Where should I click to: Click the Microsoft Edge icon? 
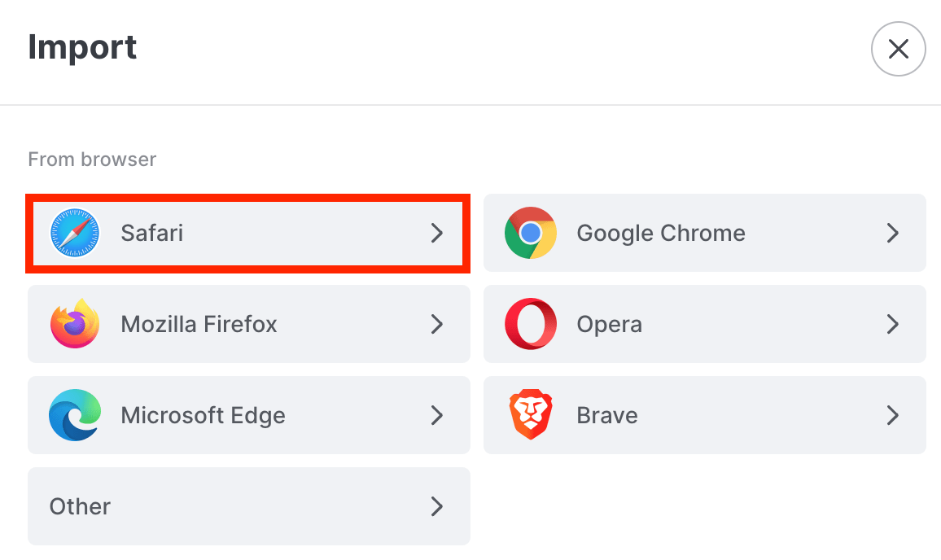point(74,415)
